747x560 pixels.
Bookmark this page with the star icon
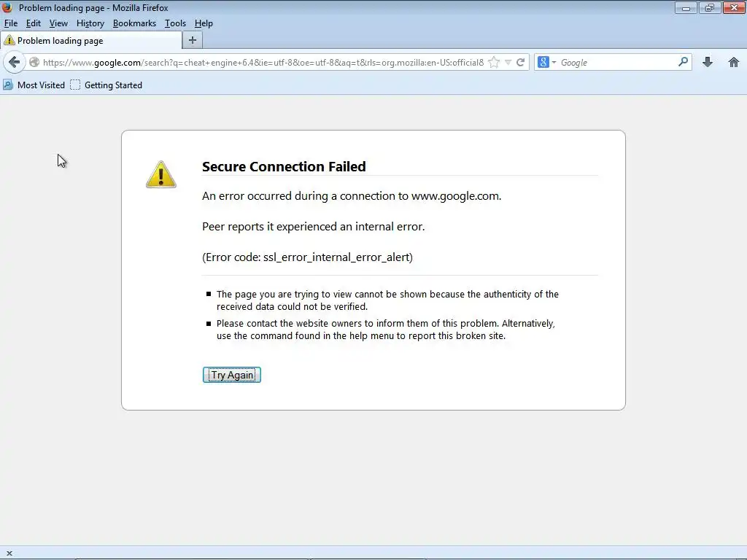(x=494, y=63)
